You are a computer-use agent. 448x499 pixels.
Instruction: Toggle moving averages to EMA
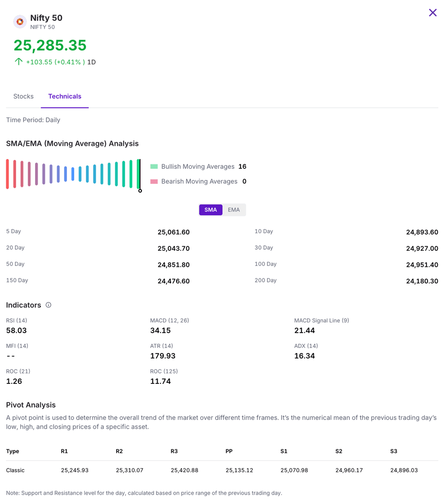point(234,210)
